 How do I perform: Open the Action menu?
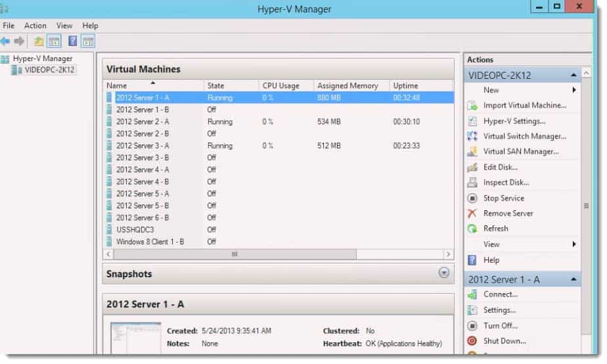point(35,26)
